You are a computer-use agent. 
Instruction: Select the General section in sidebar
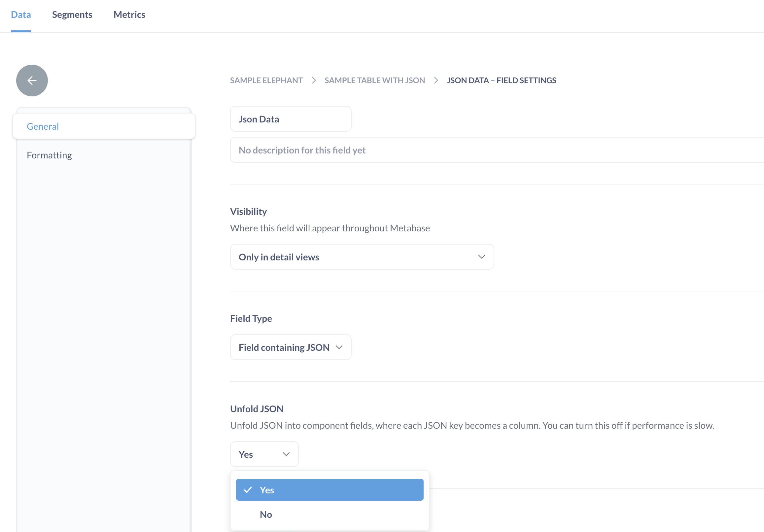click(x=43, y=126)
